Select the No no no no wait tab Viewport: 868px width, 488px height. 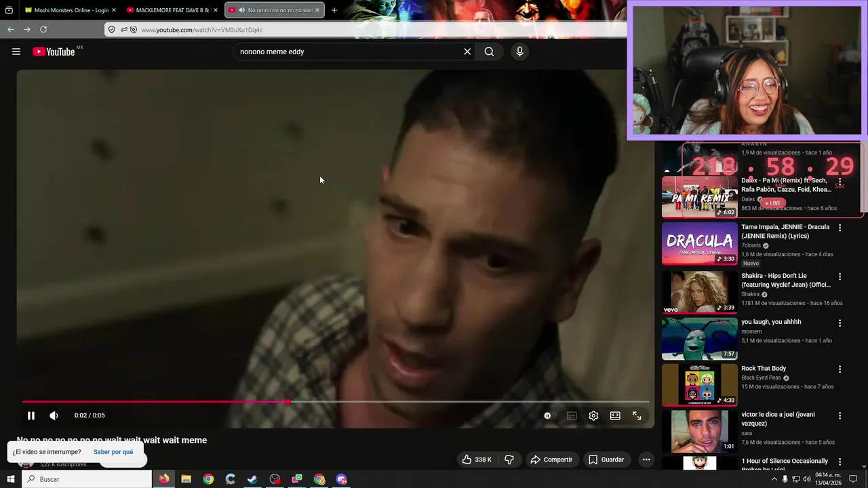point(275,10)
